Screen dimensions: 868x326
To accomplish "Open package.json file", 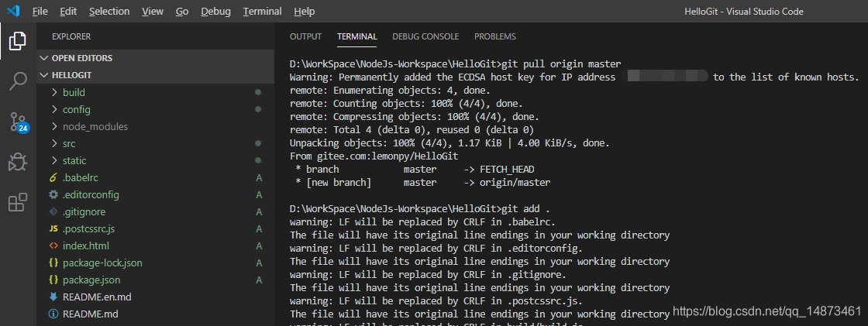I will click(156, 280).
